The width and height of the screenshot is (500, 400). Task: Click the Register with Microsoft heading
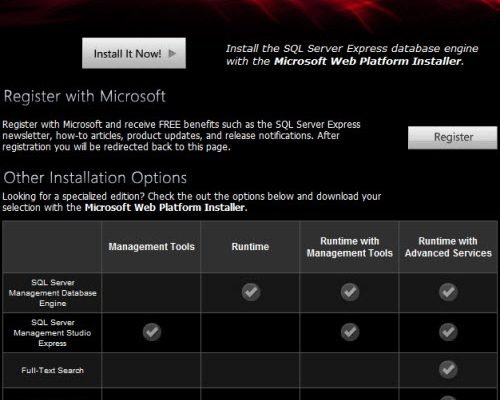pos(84,96)
